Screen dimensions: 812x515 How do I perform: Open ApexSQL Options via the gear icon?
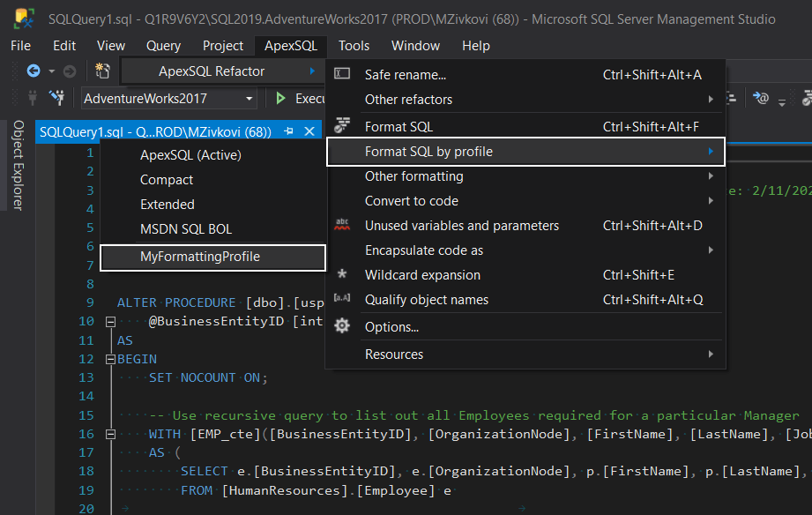click(342, 325)
